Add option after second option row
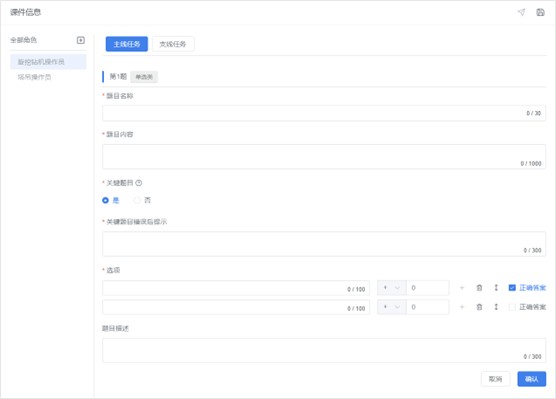This screenshot has height=399, width=556. click(x=462, y=307)
